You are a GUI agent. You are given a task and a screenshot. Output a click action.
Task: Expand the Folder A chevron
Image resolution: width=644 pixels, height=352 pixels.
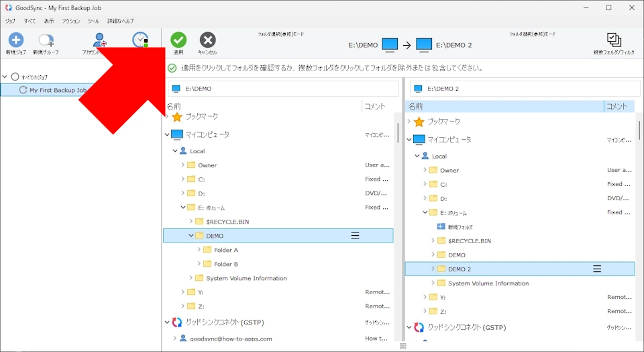click(x=199, y=250)
